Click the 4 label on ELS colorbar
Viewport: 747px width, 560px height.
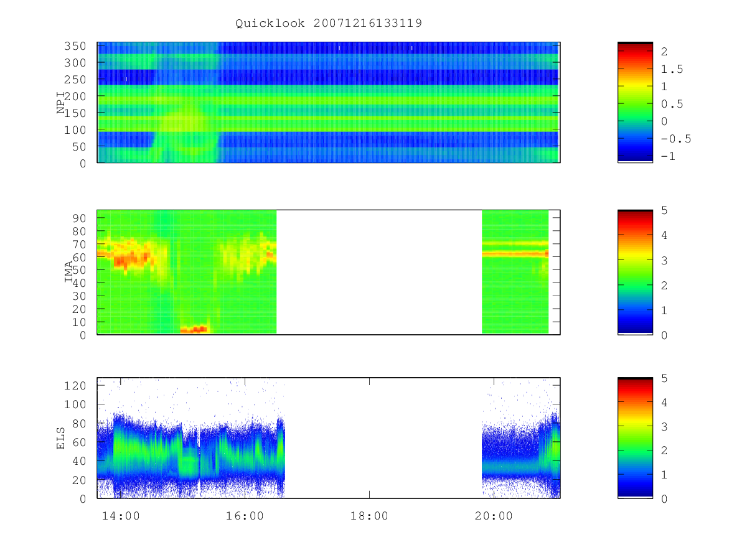coord(664,402)
